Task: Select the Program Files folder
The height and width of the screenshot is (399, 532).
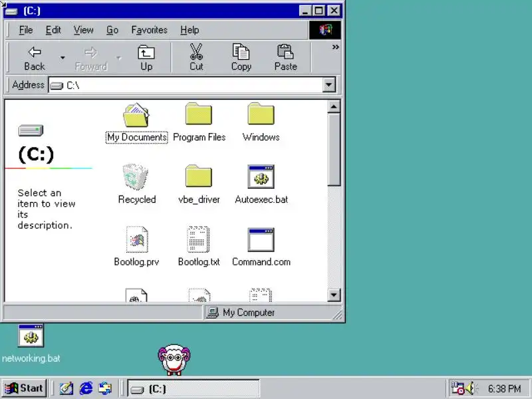Action: click(199, 114)
